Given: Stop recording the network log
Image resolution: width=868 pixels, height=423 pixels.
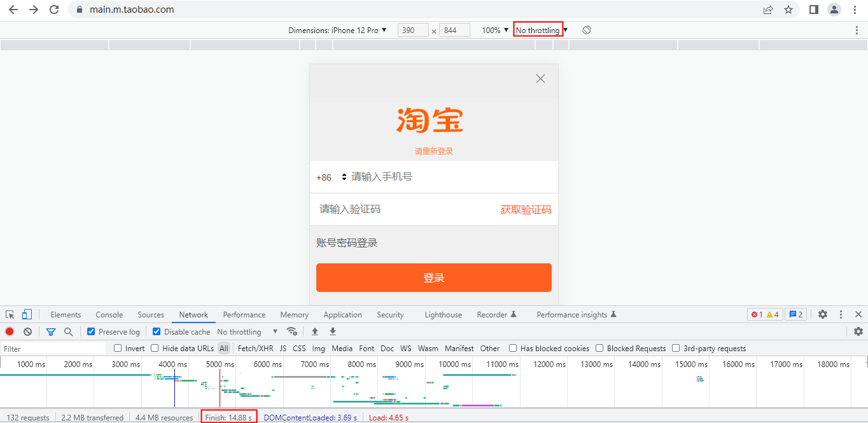Looking at the screenshot, I should click(x=10, y=331).
